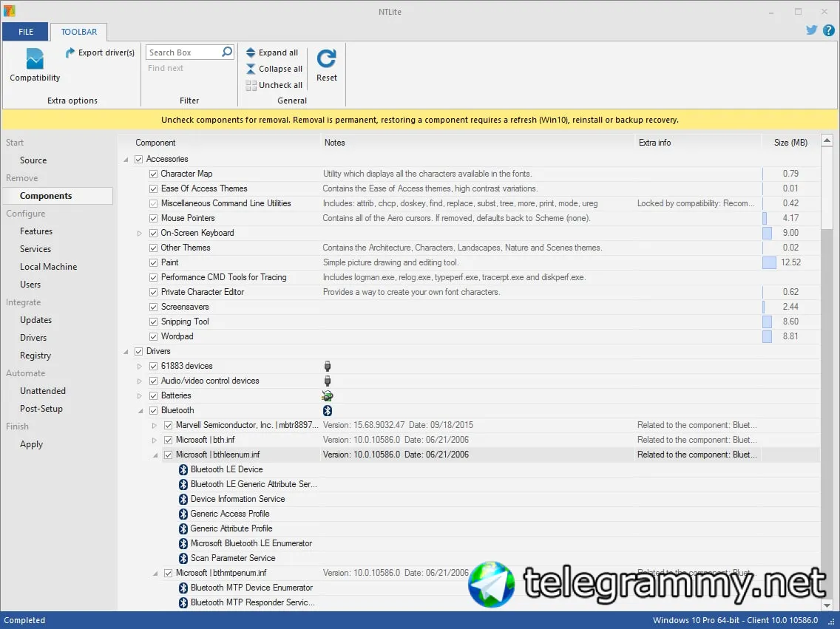This screenshot has height=629, width=840.
Task: Open Services page in sidebar
Action: [35, 249]
